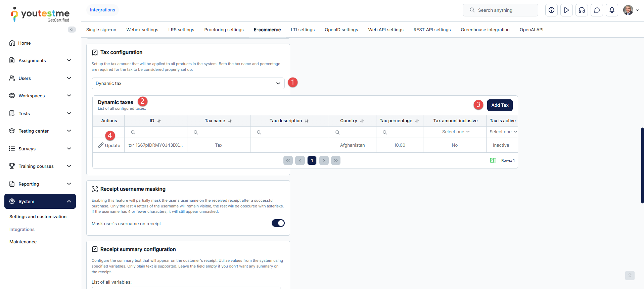The height and width of the screenshot is (289, 644).
Task: Click the Country filter field
Action: 353,132
